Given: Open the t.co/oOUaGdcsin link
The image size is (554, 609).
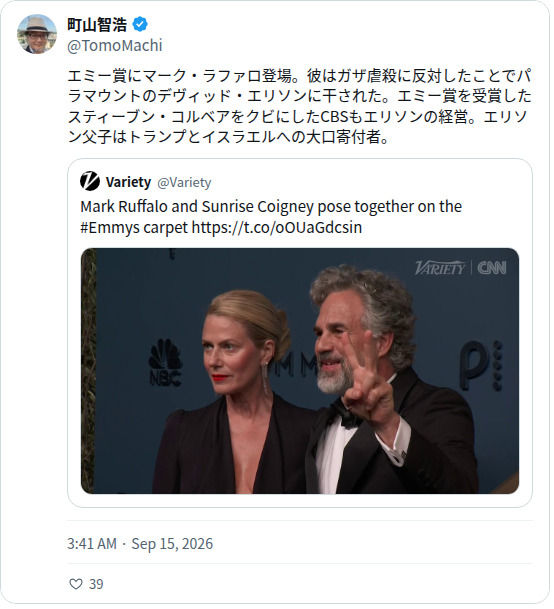Looking at the screenshot, I should pos(278,229).
